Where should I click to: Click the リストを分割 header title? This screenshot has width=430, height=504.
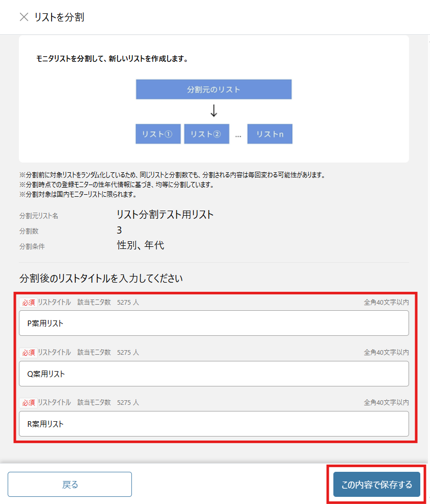(59, 17)
